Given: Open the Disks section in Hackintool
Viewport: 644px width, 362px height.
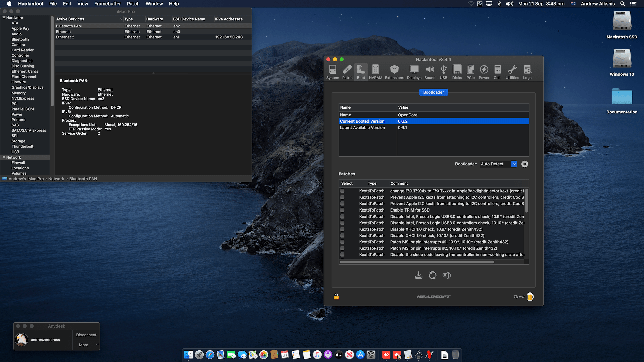Looking at the screenshot, I should tap(457, 72).
